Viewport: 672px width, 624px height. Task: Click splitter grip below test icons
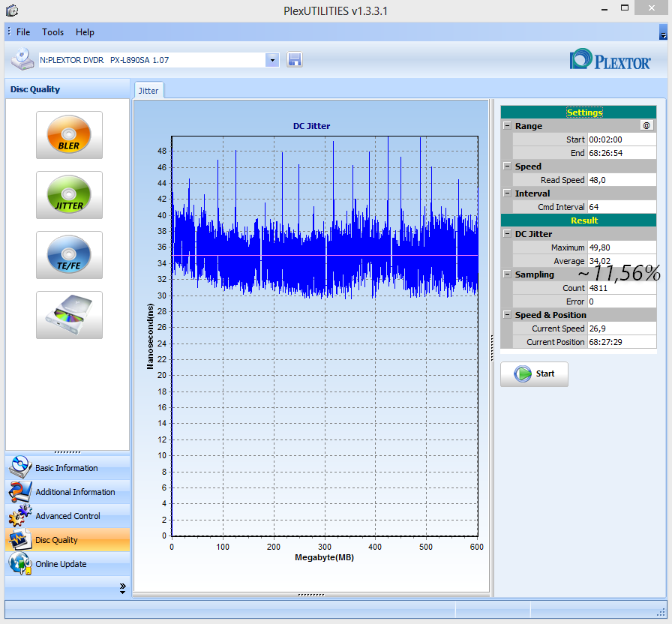pyautogui.click(x=67, y=452)
